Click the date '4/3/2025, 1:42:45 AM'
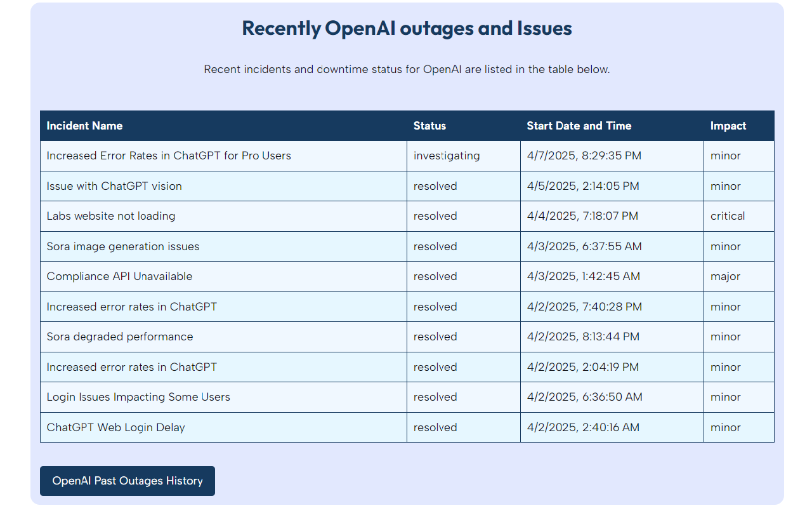This screenshot has height=508, width=812. (x=584, y=276)
